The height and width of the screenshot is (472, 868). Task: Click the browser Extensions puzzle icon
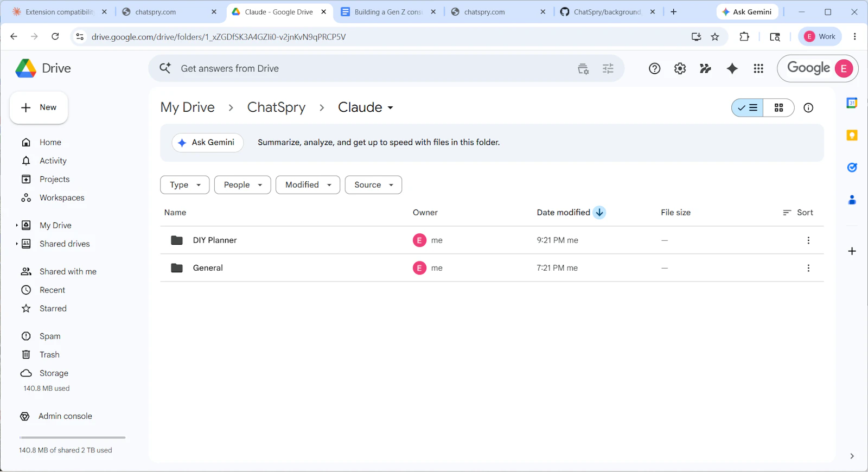[x=744, y=36]
